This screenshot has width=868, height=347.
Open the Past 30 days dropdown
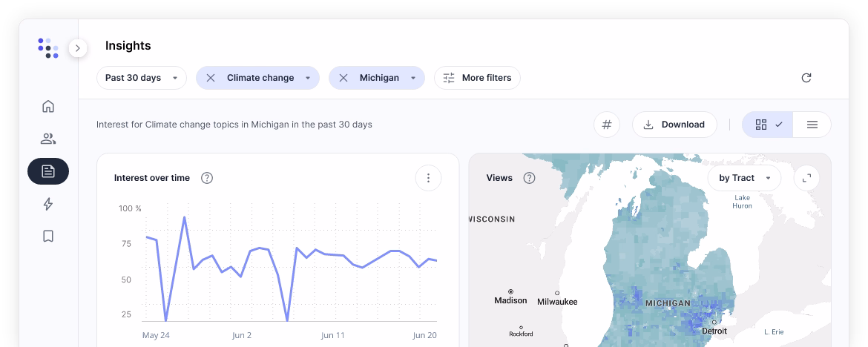[x=142, y=77]
